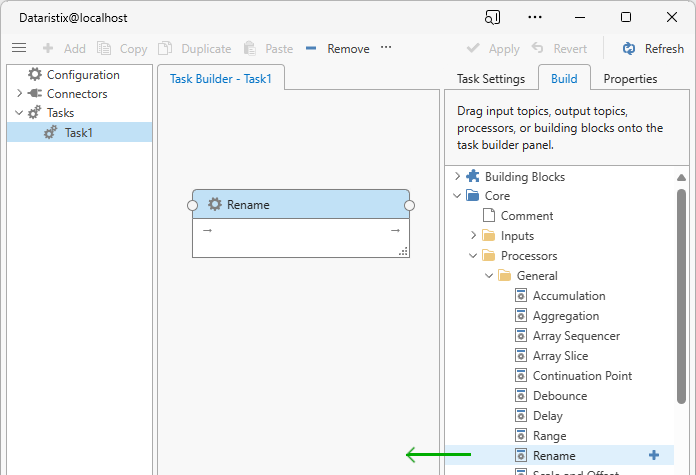The image size is (696, 475).
Task: Click the Remove toolbar button
Action: pos(337,48)
